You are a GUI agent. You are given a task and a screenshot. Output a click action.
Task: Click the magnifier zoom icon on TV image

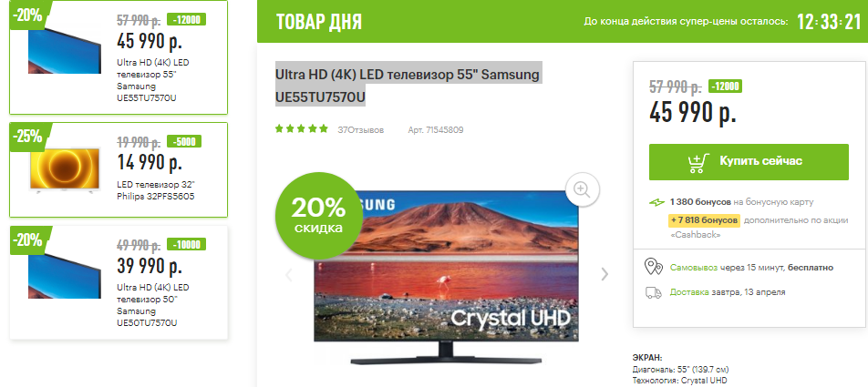[583, 189]
